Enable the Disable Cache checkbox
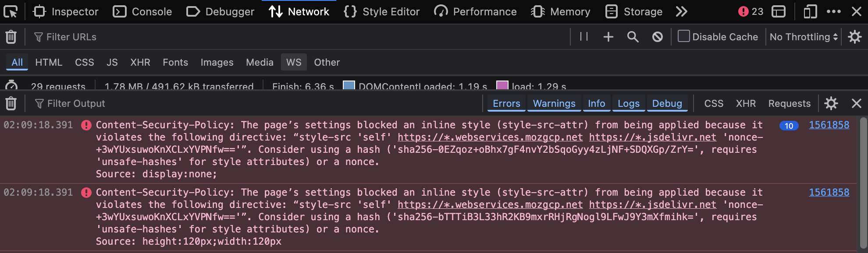868x253 pixels. click(x=683, y=36)
